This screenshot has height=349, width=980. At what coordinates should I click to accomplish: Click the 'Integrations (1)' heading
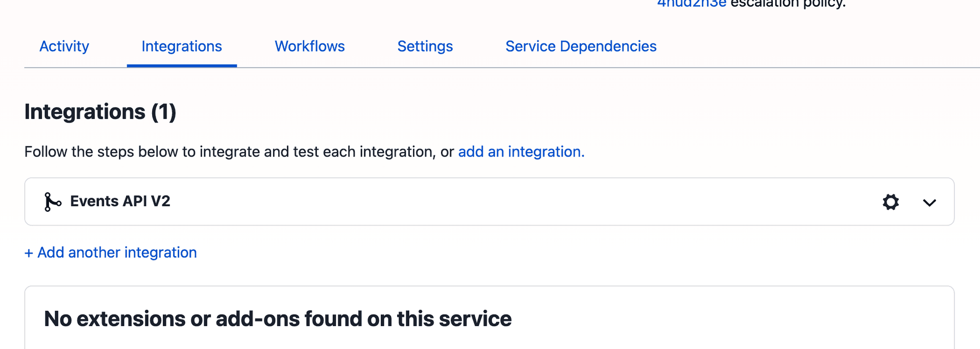[101, 112]
